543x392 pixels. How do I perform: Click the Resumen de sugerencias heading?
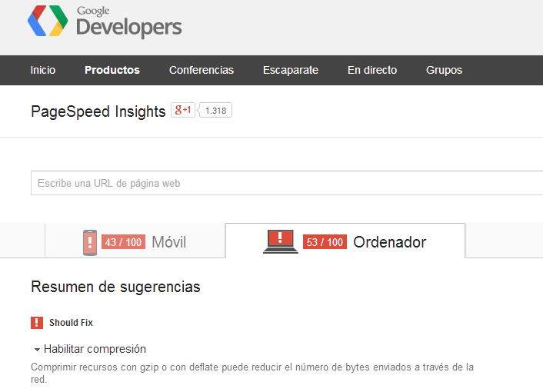(115, 287)
